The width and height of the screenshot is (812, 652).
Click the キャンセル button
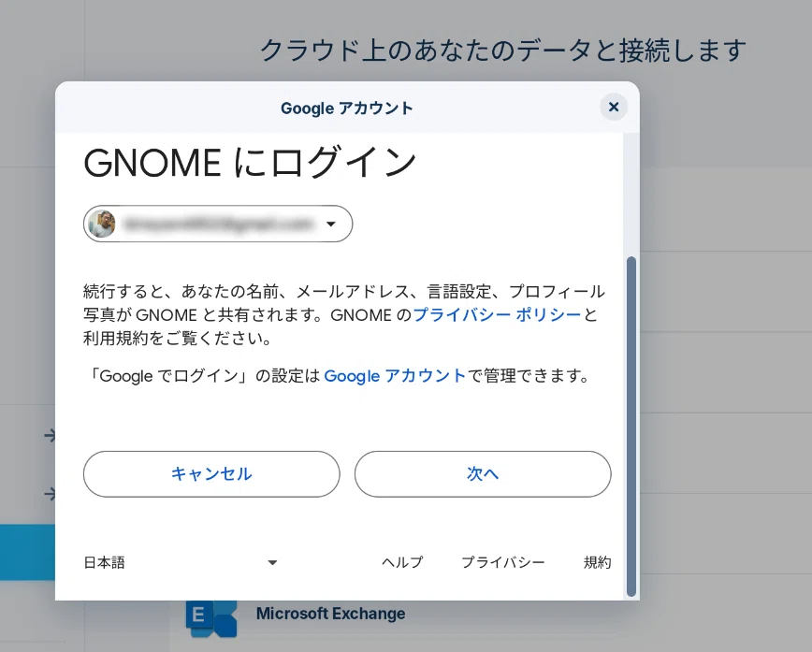point(211,474)
